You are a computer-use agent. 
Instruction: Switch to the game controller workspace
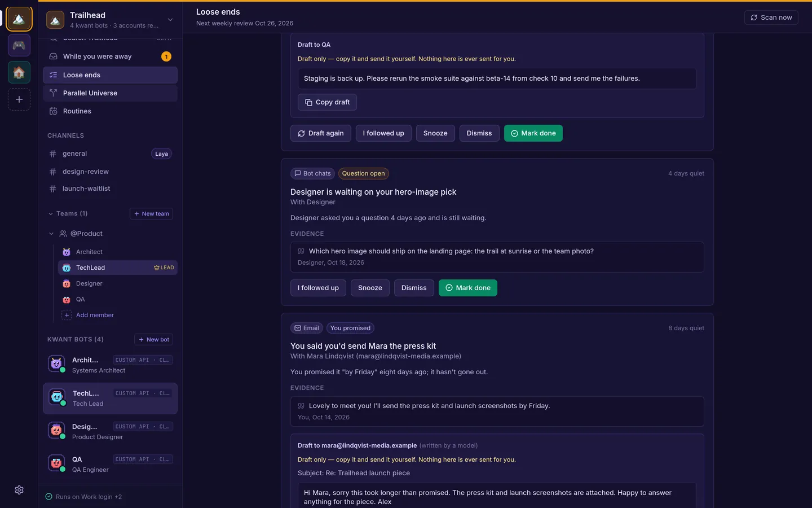[19, 45]
